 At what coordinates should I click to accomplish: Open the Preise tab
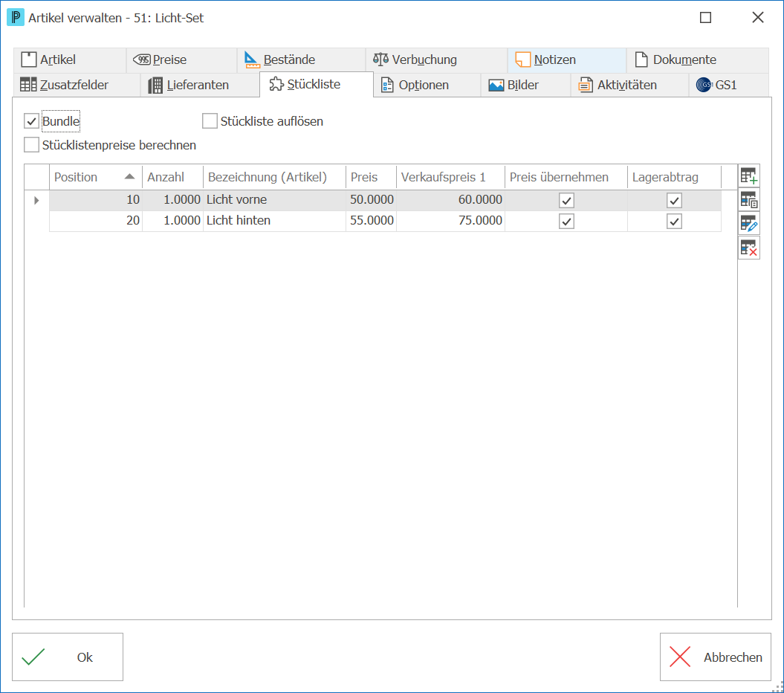(x=181, y=60)
